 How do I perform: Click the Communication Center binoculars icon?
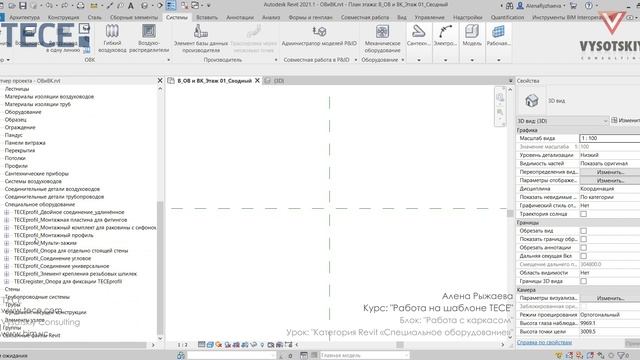click(x=509, y=6)
